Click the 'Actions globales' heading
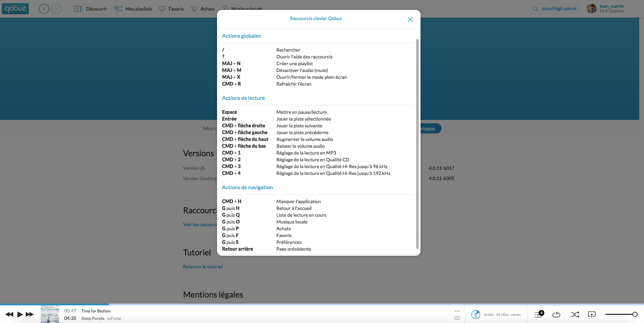644x323 pixels. tap(241, 36)
